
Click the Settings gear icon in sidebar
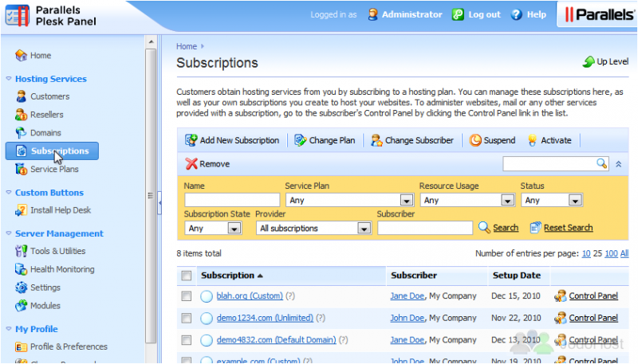click(x=21, y=288)
